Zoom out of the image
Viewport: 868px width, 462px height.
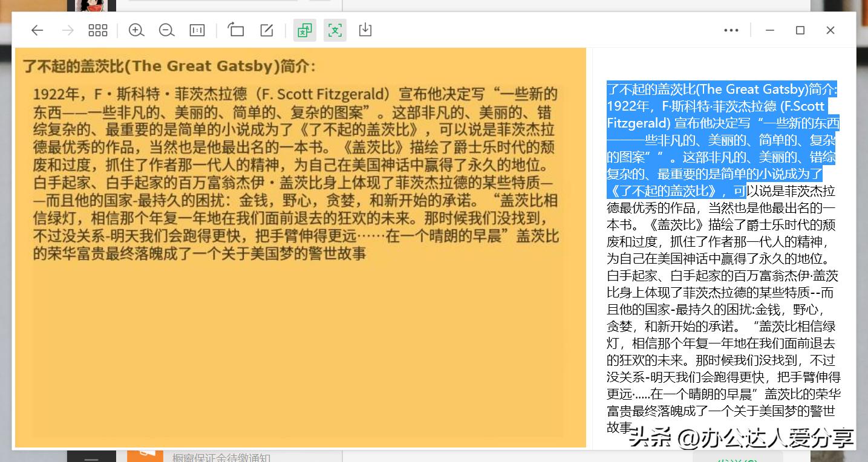click(x=166, y=30)
